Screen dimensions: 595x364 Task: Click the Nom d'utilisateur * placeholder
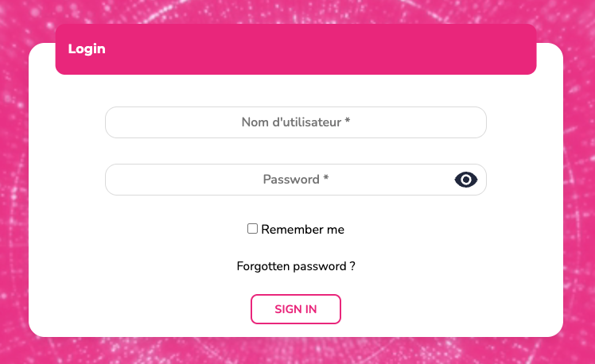click(x=296, y=122)
